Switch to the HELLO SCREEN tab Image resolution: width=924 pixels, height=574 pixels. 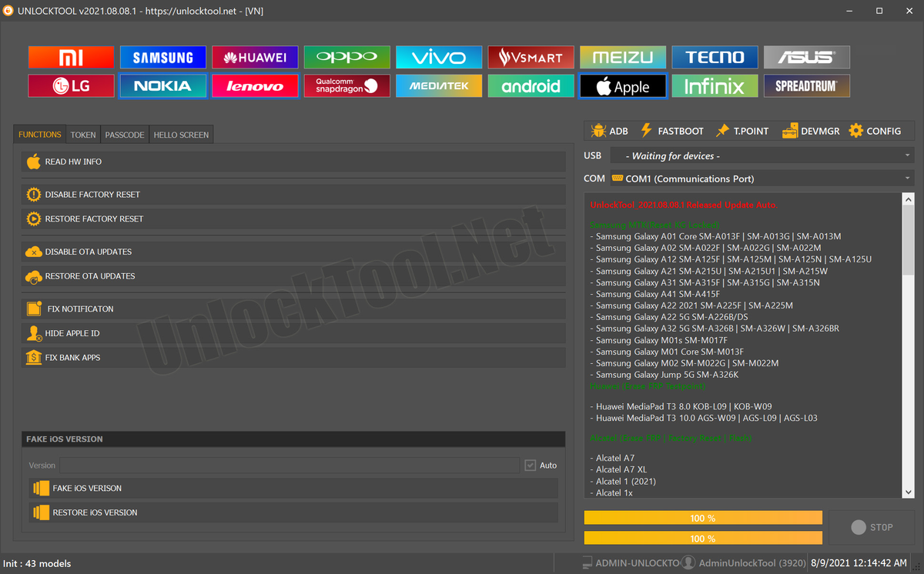coord(181,135)
